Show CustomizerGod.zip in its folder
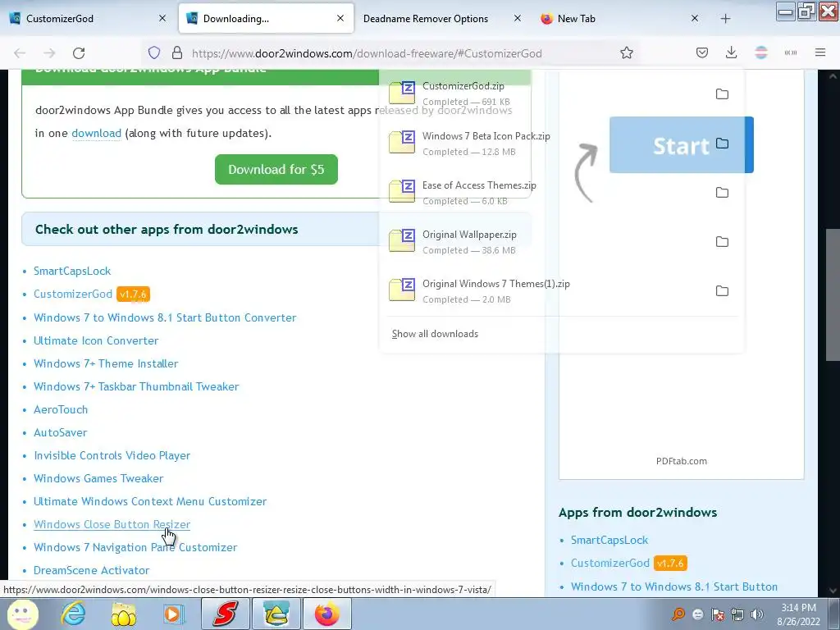The width and height of the screenshot is (840, 630). click(722, 94)
